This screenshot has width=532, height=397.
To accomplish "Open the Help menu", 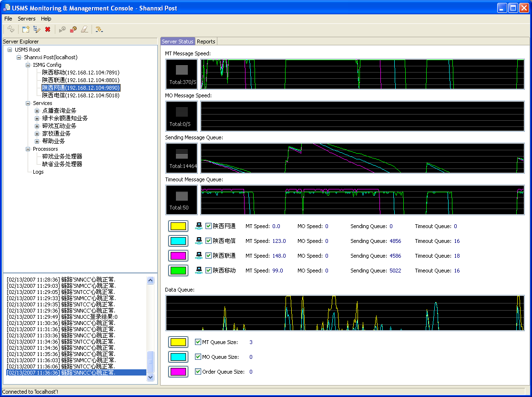I will [46, 19].
